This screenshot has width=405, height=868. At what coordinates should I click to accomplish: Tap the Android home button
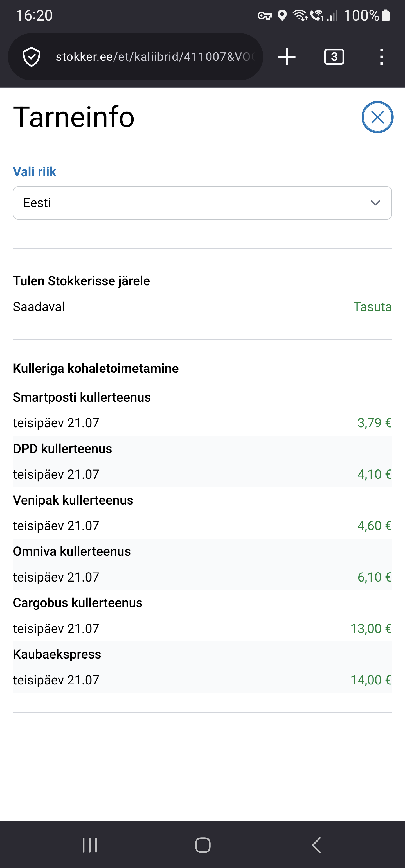pos(203,845)
